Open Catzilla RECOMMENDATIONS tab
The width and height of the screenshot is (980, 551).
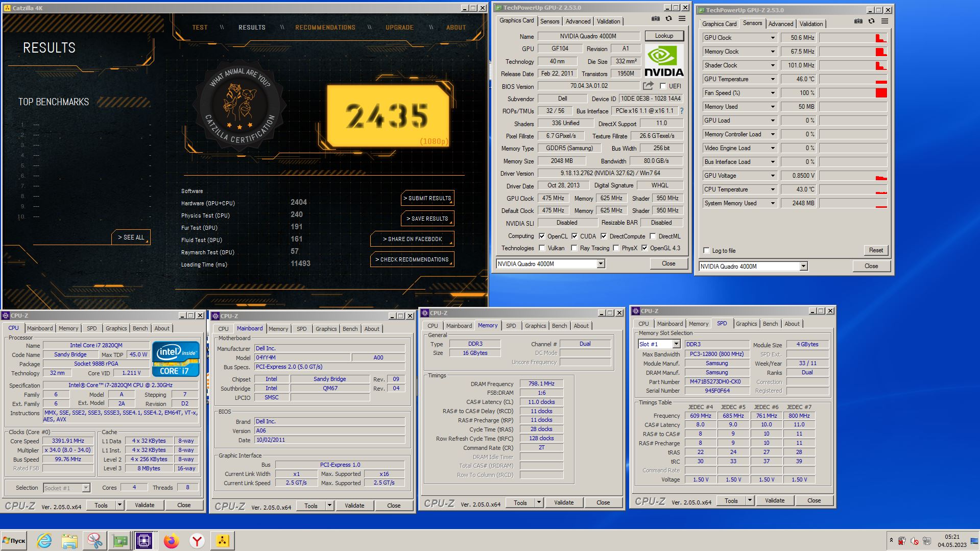325,28
